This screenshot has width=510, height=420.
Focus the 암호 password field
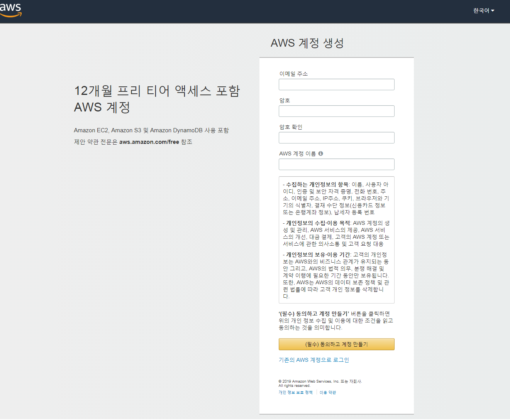(336, 111)
